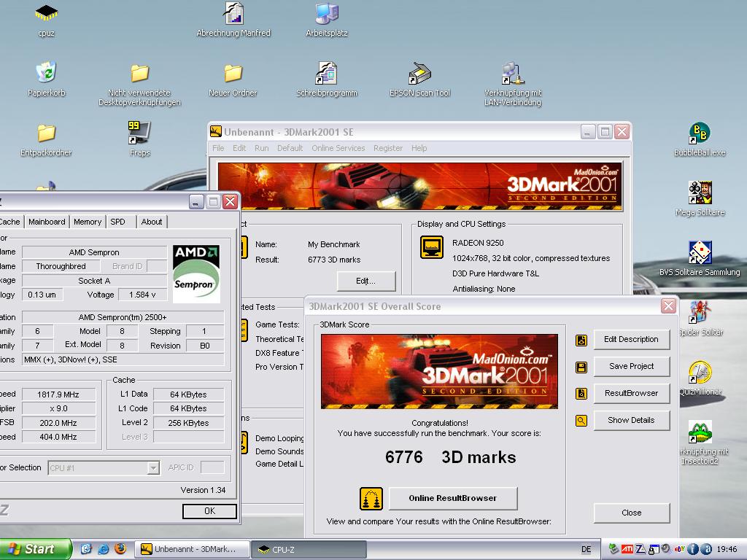Open the Run menu in 3DMark2001 SE
Screen dimensions: 747x560
[x=262, y=148]
